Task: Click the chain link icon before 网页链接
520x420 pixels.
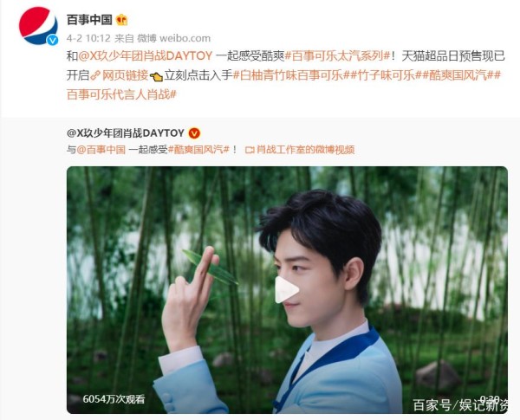Action: pos(95,76)
